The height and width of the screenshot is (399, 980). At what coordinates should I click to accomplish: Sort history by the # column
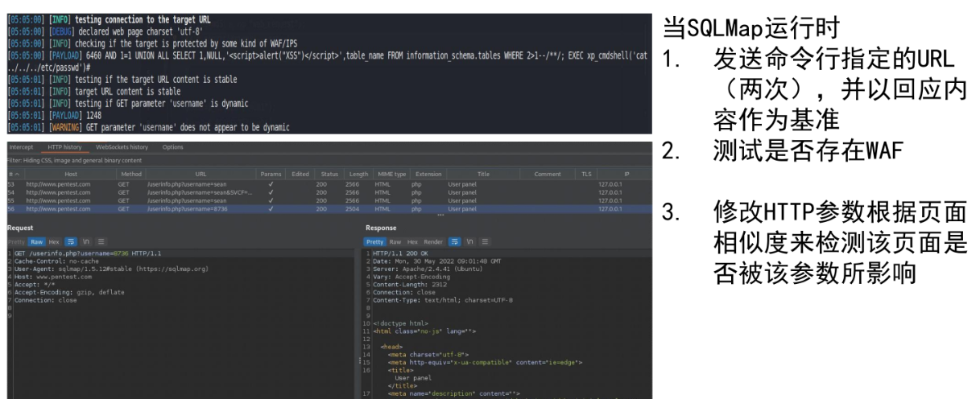(x=10, y=175)
